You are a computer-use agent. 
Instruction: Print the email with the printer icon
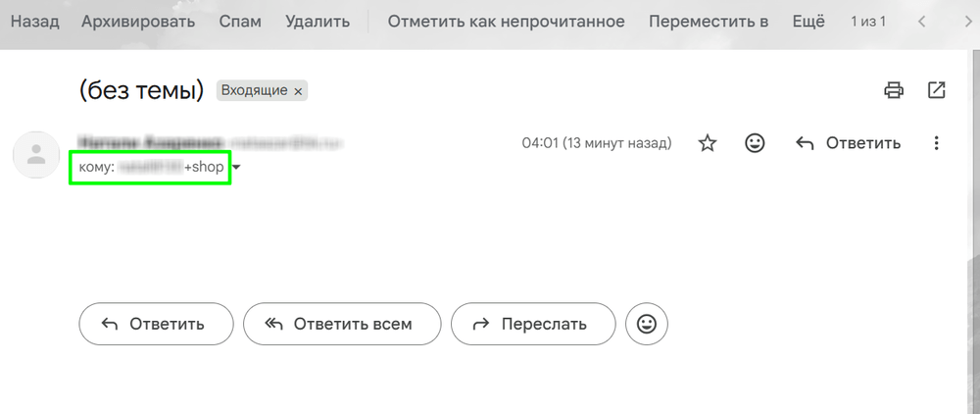coord(893,90)
